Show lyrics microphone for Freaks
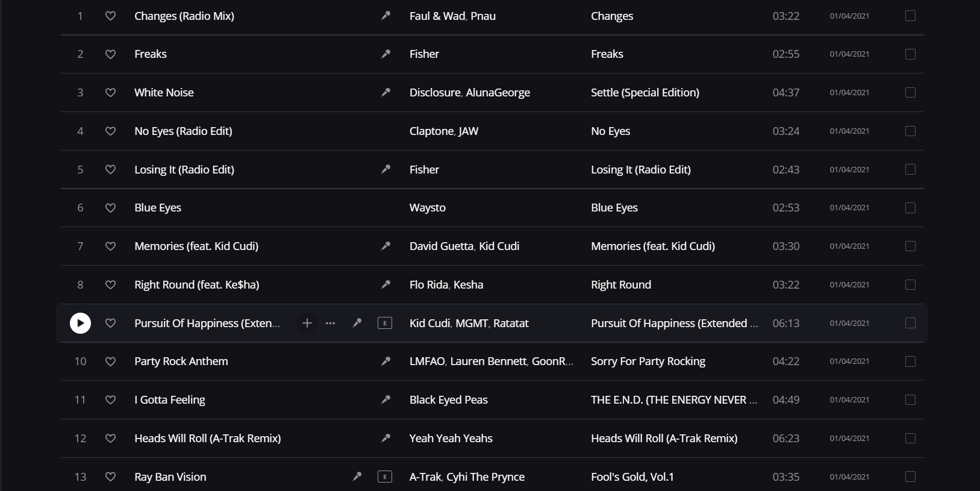This screenshot has height=491, width=980. 385,54
